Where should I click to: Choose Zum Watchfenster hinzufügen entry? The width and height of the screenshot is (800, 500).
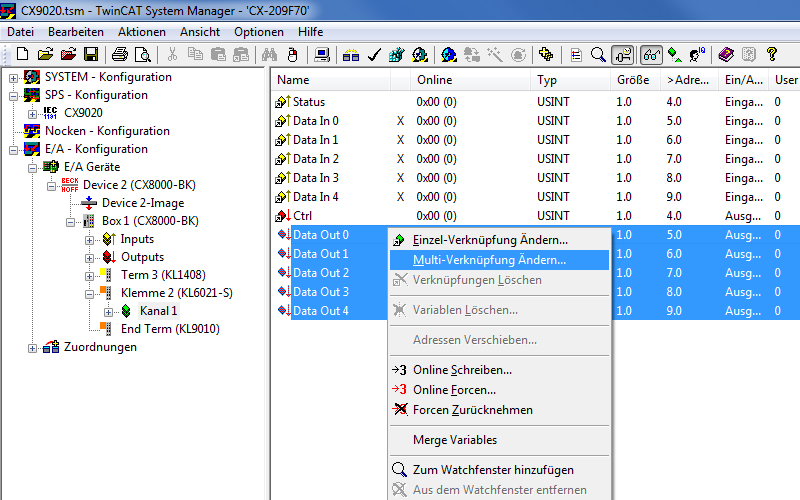pyautogui.click(x=499, y=469)
